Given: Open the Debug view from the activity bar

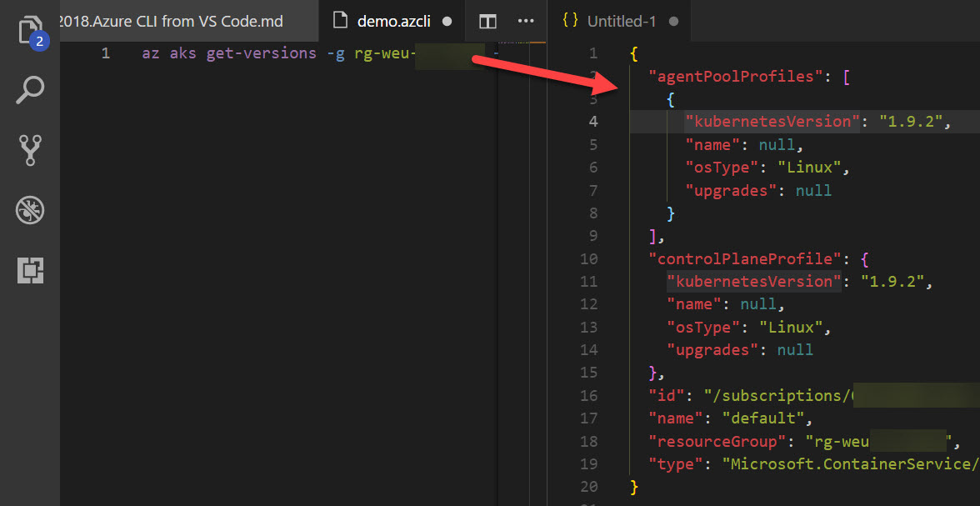Looking at the screenshot, I should click(30, 210).
